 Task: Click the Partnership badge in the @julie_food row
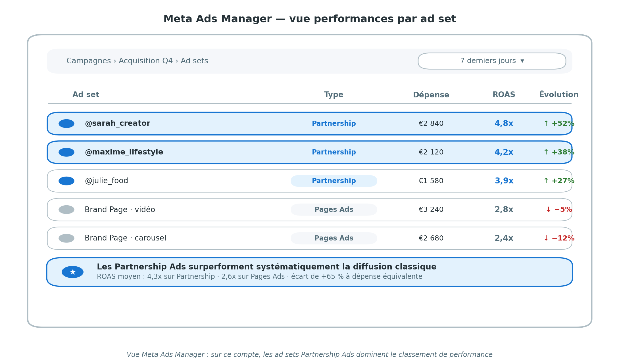[334, 181]
